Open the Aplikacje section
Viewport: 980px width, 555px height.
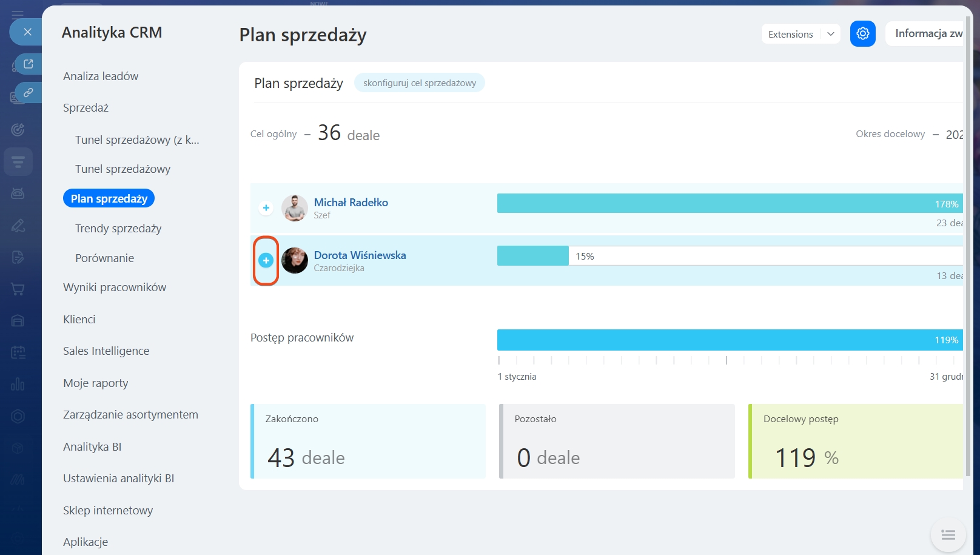pos(86,542)
